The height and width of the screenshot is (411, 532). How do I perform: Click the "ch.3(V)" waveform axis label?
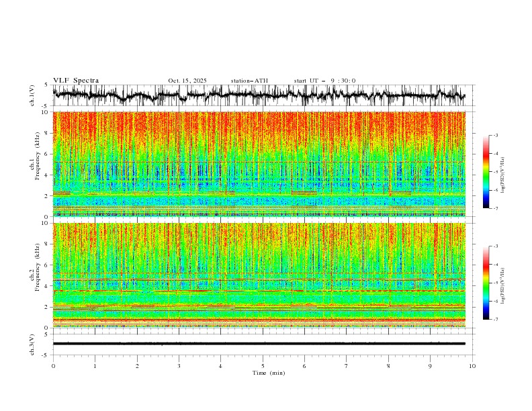coord(32,345)
